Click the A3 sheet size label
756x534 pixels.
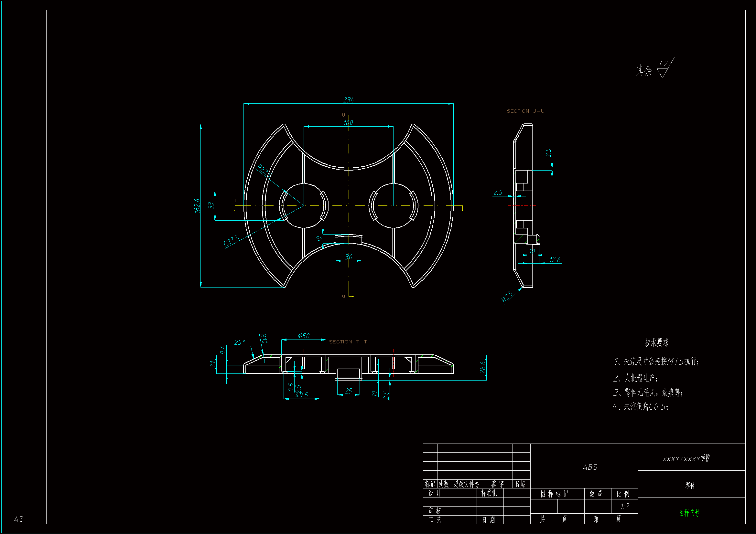tap(18, 519)
